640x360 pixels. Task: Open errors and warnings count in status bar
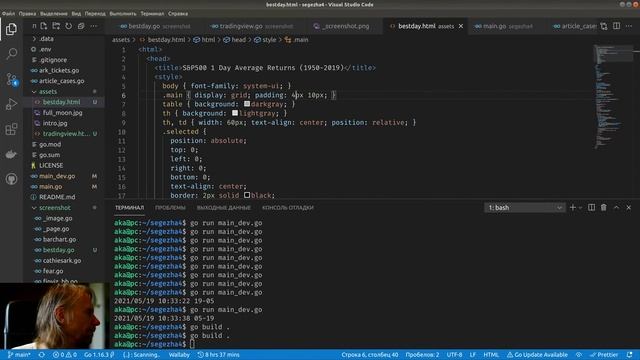pyautogui.click(x=64, y=355)
